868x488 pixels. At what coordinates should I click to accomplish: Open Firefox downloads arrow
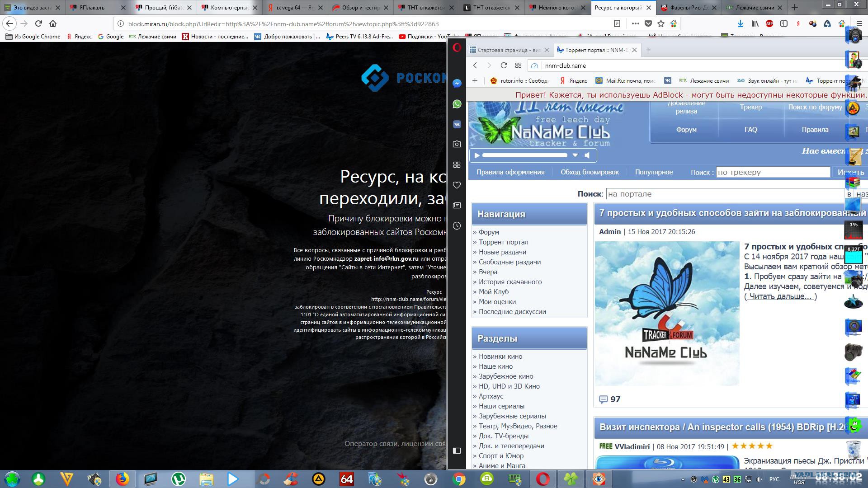741,23
